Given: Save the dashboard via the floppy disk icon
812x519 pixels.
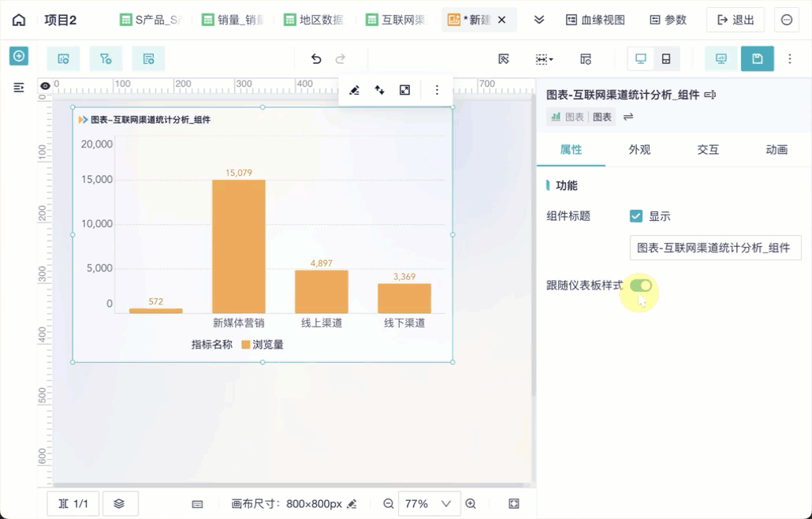Looking at the screenshot, I should point(758,58).
